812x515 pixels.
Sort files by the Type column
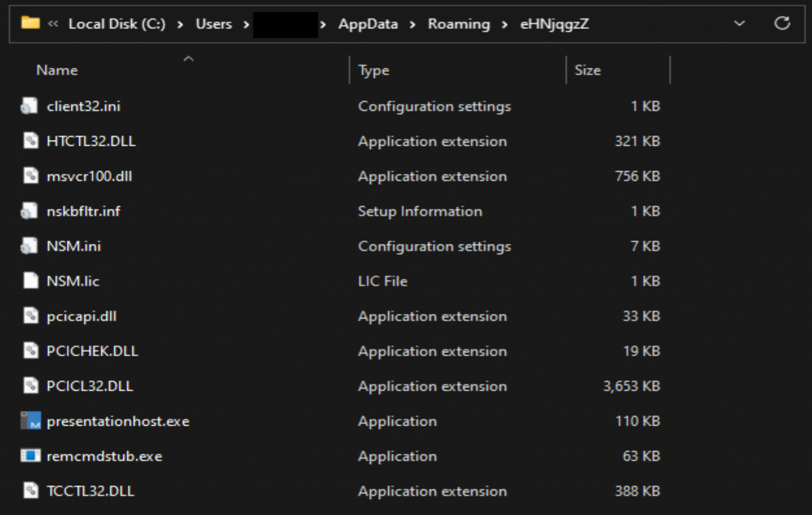click(x=373, y=70)
